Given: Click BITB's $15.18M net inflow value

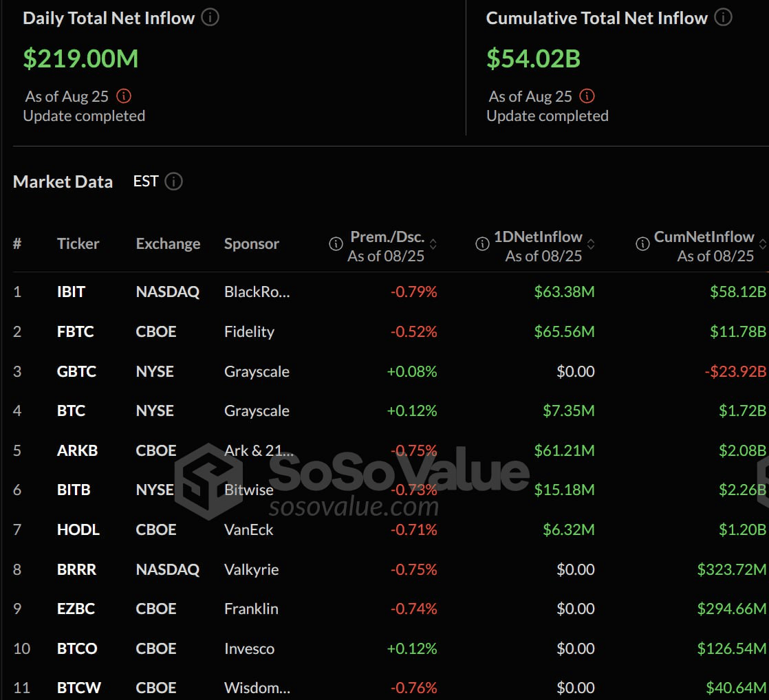Looking at the screenshot, I should [565, 490].
